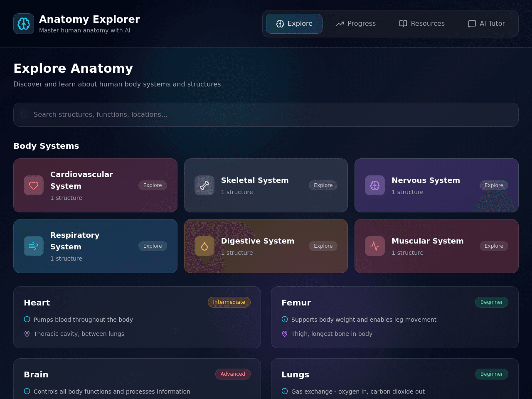Click the location pin icon in the Heart card

click(x=27, y=333)
